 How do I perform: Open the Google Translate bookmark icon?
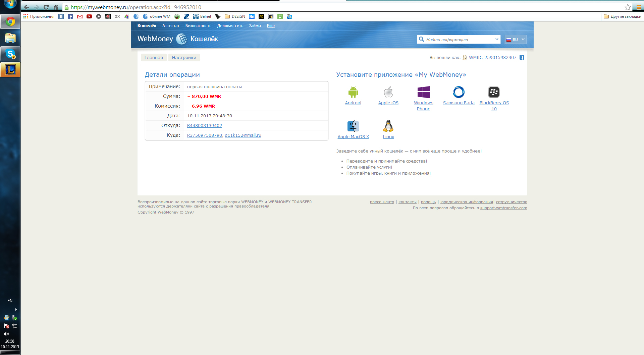[x=289, y=16]
